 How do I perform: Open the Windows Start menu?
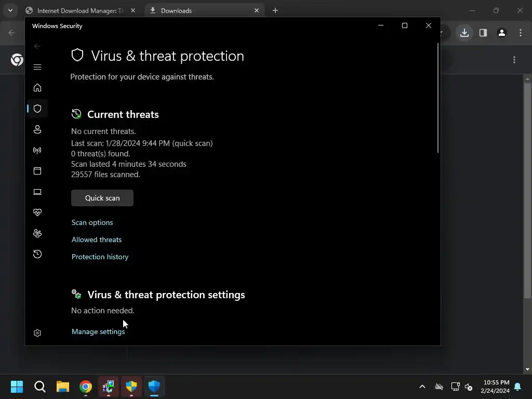(x=17, y=387)
